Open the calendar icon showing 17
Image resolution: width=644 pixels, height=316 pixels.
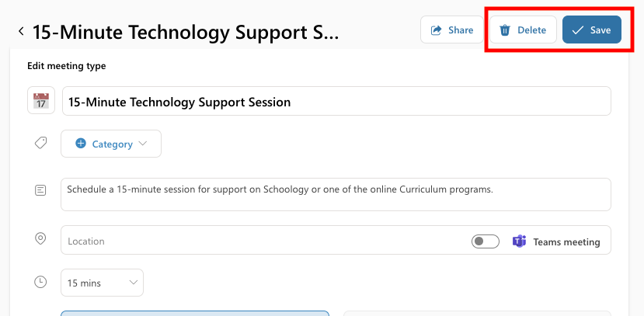pyautogui.click(x=41, y=100)
